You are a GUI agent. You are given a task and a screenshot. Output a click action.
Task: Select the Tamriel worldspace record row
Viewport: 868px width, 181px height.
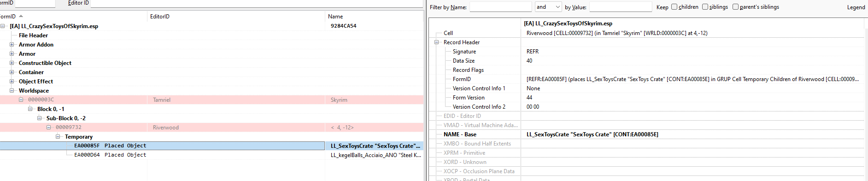pos(211,100)
